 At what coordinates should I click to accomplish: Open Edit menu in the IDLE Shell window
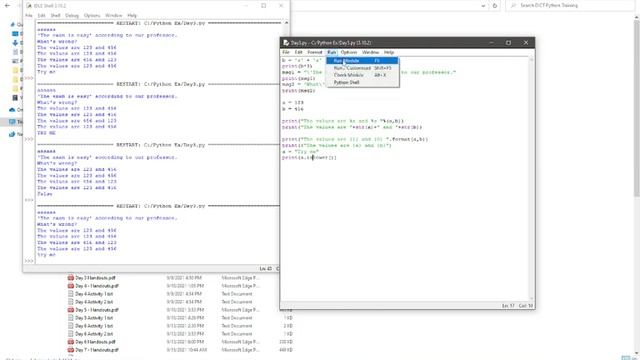(x=42, y=16)
